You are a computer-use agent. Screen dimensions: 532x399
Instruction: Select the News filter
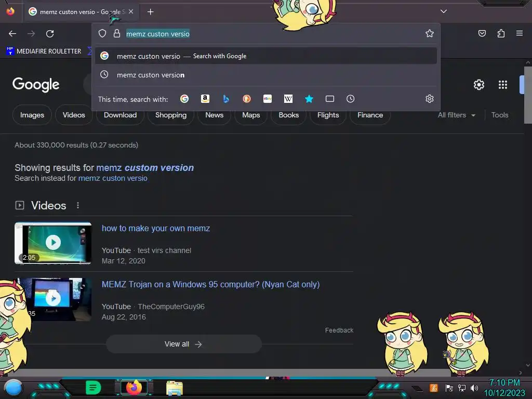(x=214, y=115)
